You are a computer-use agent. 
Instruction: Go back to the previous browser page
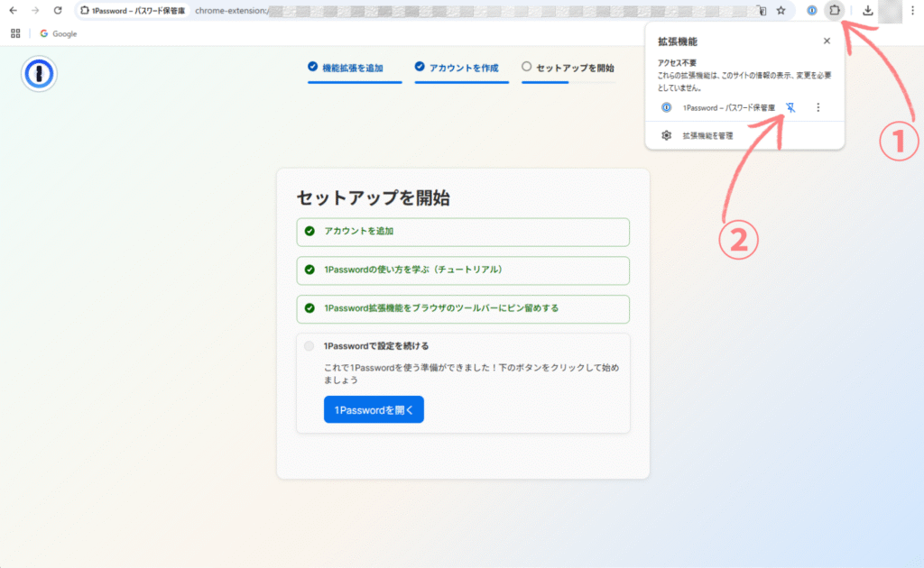coord(13,11)
